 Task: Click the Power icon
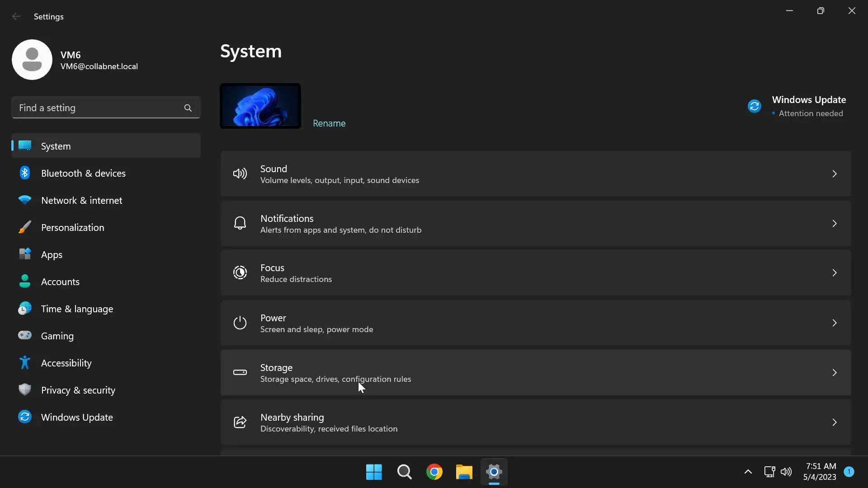(240, 323)
